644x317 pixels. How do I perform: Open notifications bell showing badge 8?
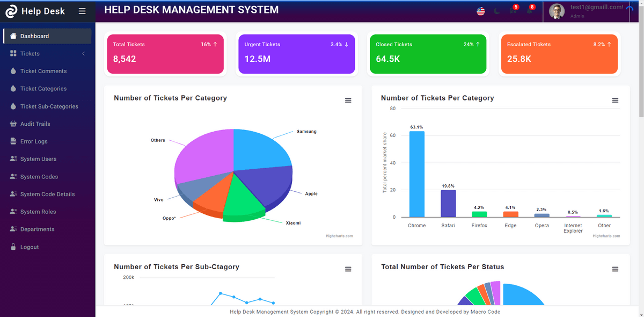tap(530, 10)
